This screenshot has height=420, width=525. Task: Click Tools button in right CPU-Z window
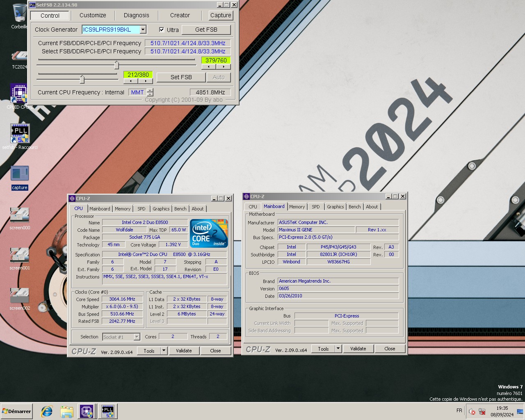(x=323, y=349)
